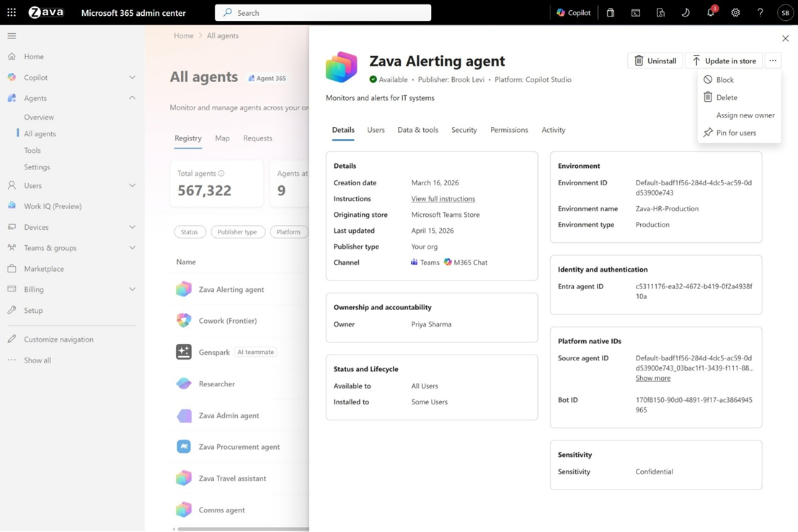Switch to the Activity tab
798x532 pixels.
553,130
